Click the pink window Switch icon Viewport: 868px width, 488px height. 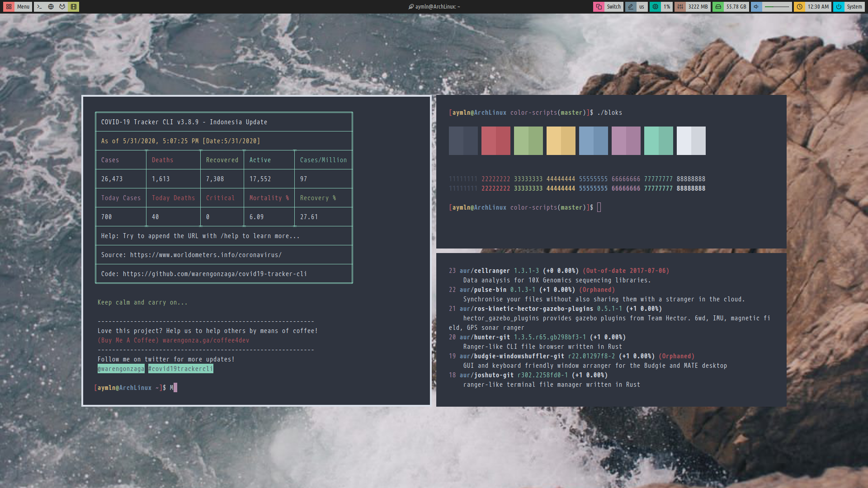599,7
